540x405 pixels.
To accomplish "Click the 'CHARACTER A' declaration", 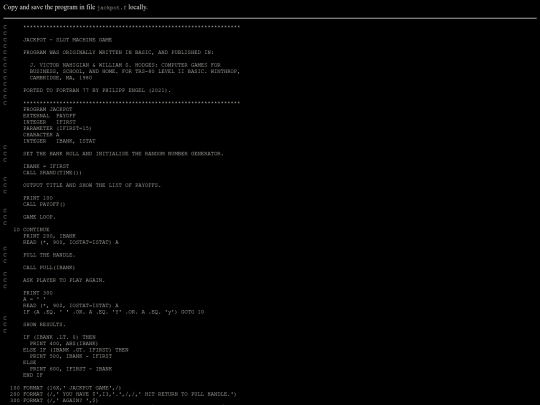I will point(41,135).
